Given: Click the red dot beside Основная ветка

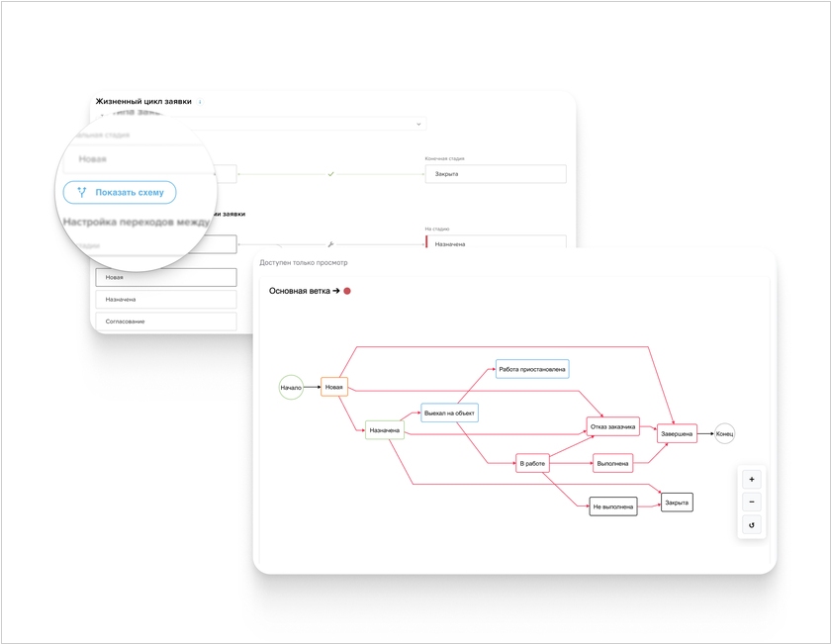Looking at the screenshot, I should (x=347, y=291).
